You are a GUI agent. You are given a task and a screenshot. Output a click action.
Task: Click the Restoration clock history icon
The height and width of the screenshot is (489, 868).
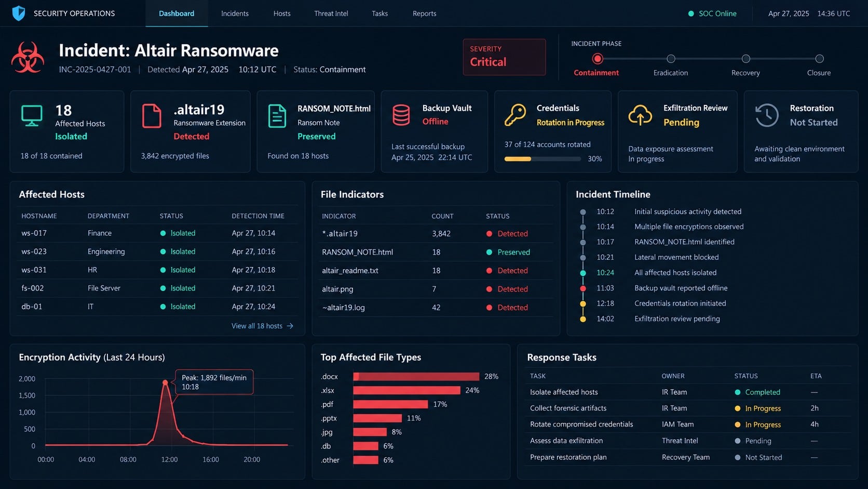[766, 115]
